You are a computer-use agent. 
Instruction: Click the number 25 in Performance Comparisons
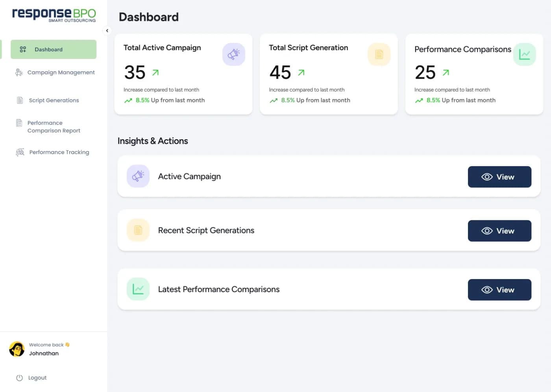pos(425,72)
